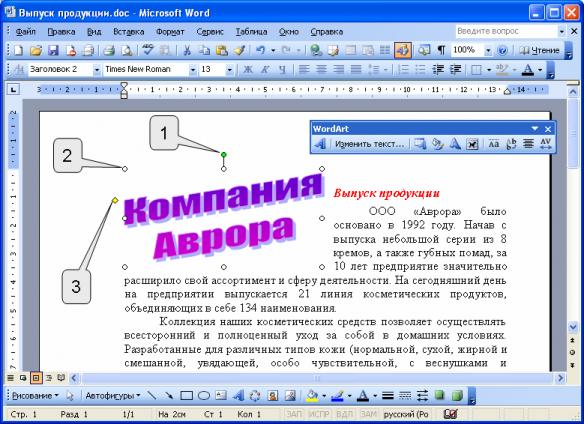
Task: Switch to Чтение reading mode
Action: 540,50
